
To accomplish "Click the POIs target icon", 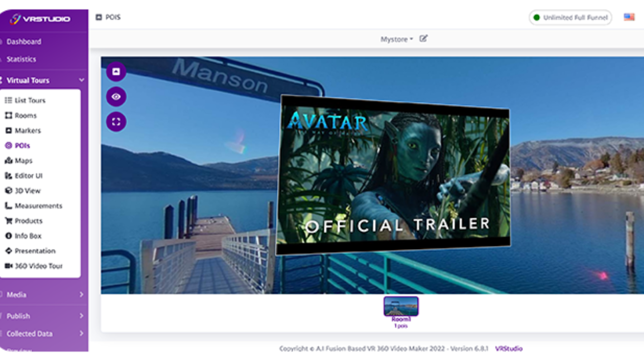I will click(8, 146).
